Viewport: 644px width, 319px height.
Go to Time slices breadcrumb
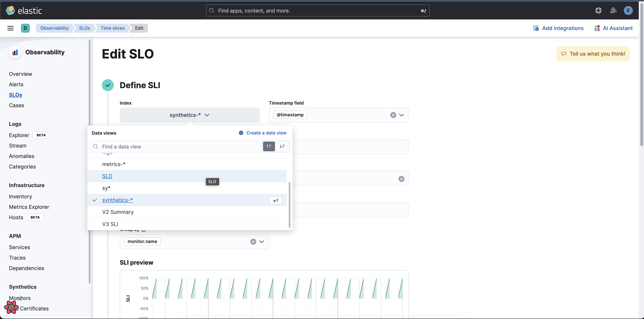(112, 28)
